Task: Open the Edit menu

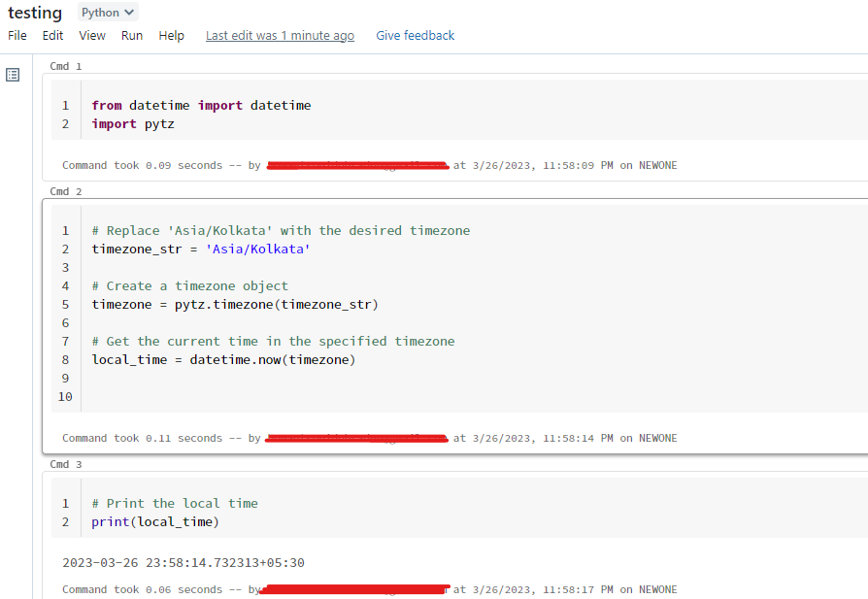Action: point(52,36)
